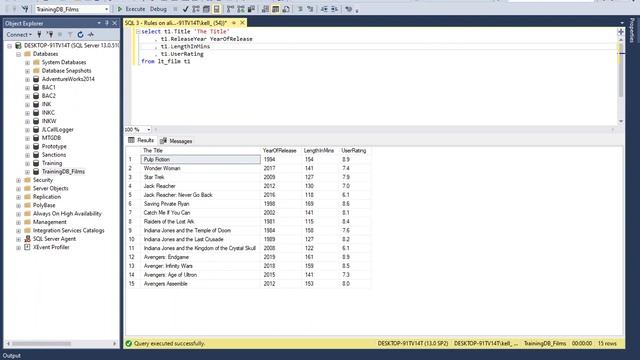Pin the SQL 3 query tab
This screenshot has height=360, width=640.
234,23
